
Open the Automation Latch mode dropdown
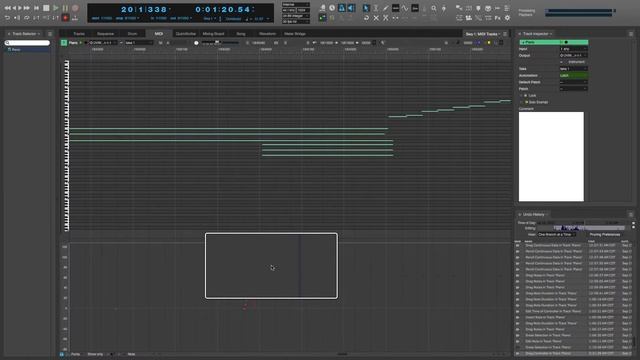click(573, 76)
